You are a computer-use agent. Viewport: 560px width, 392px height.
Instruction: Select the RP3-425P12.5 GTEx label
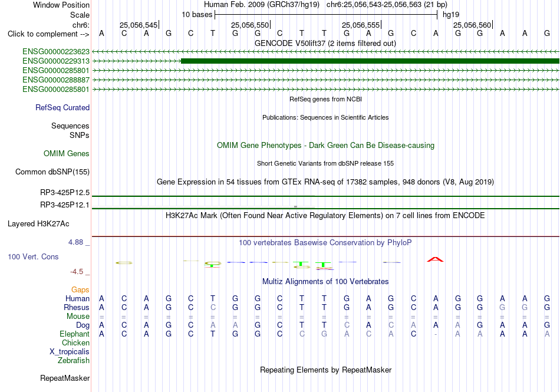[65, 192]
